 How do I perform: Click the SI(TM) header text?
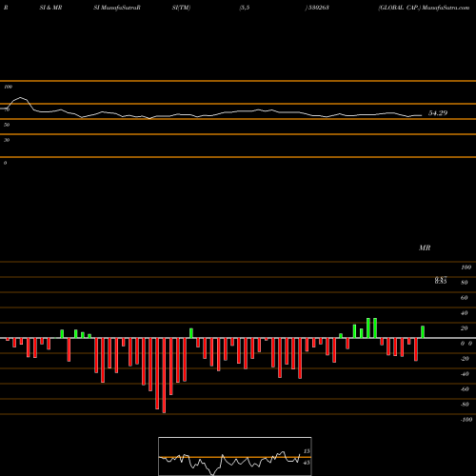click(x=181, y=8)
